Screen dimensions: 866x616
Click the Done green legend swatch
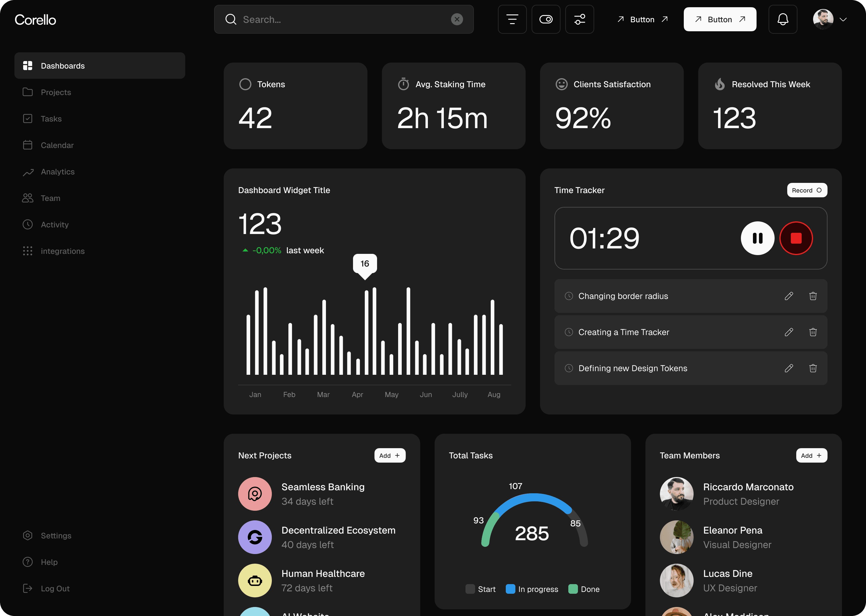pos(573,589)
